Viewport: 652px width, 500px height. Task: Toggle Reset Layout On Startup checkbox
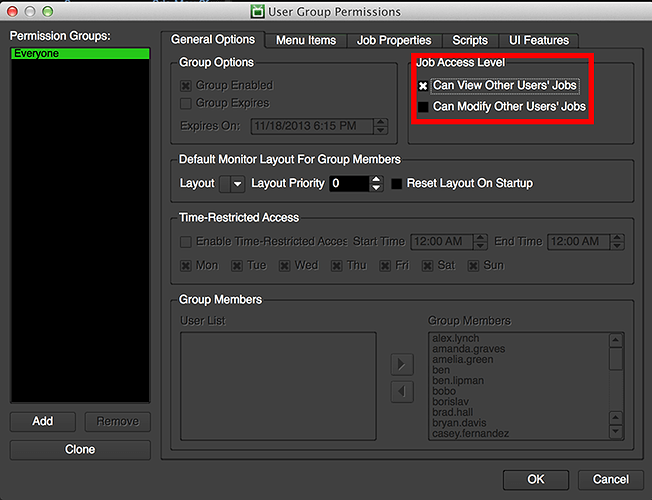(397, 184)
